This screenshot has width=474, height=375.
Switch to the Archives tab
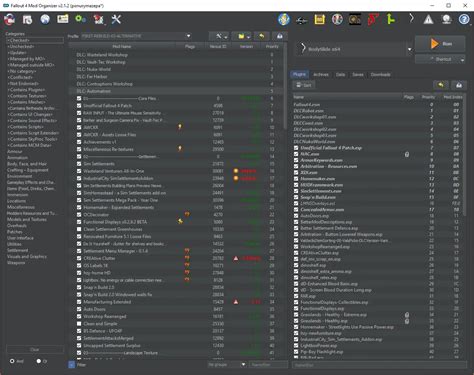pyautogui.click(x=321, y=75)
